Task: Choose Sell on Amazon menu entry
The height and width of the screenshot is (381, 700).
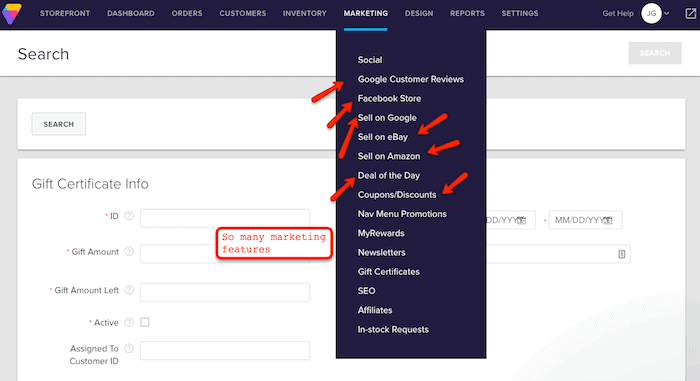Action: pyautogui.click(x=389, y=156)
